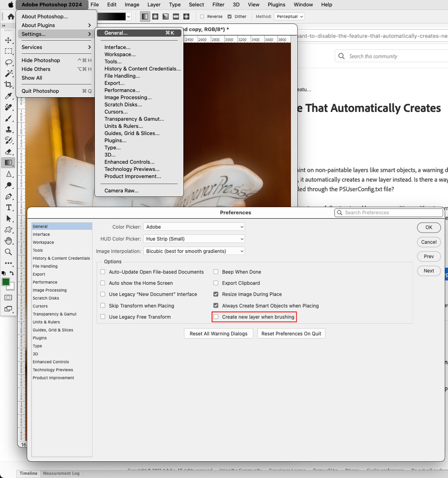448x478 pixels.
Task: Open the Filter menu
Action: (x=218, y=5)
